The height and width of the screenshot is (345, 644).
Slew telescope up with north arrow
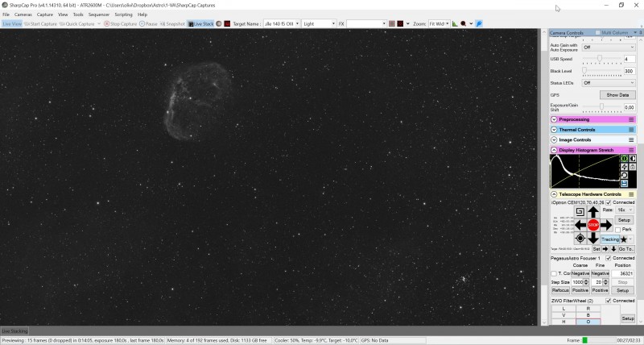pyautogui.click(x=593, y=212)
